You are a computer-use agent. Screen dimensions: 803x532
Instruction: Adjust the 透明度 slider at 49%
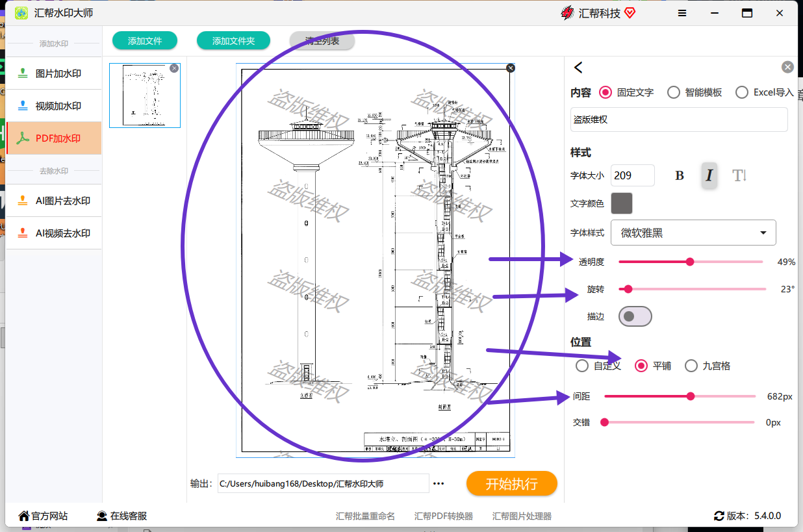(690, 262)
